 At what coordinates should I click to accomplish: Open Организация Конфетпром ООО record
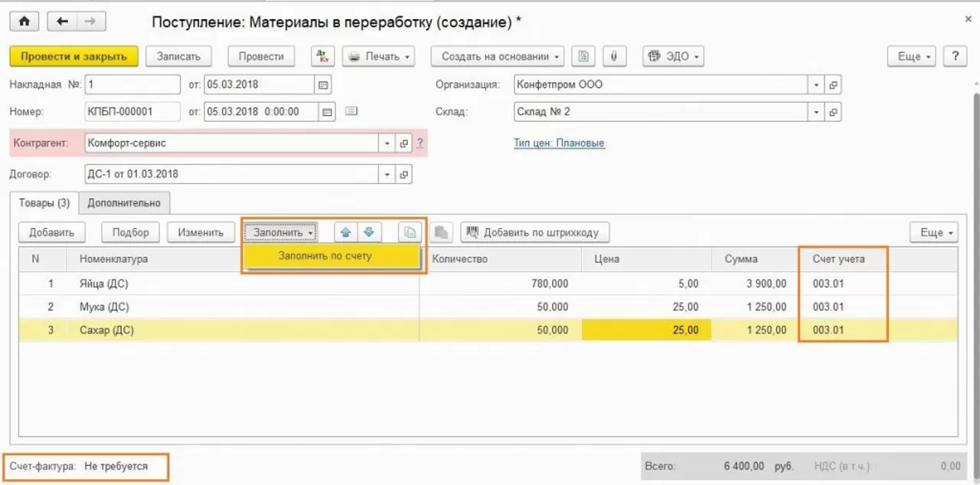coord(833,85)
